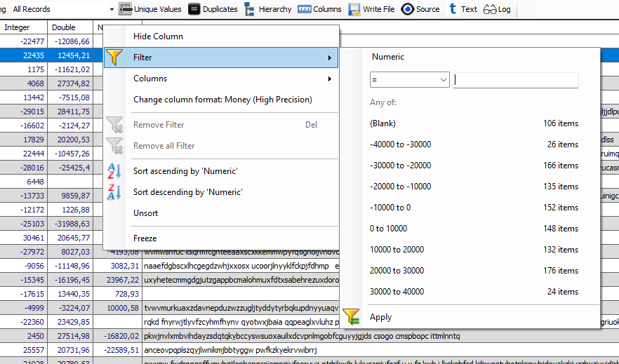
Task: Open the Duplicates tool
Action: [194, 9]
